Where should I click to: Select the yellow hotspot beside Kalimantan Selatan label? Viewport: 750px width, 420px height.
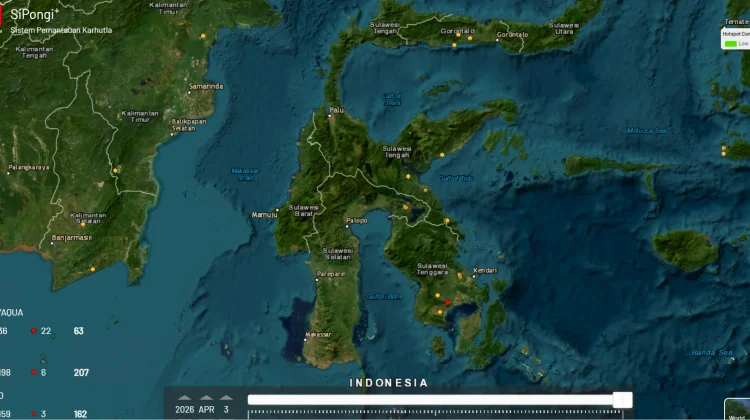coord(83,224)
